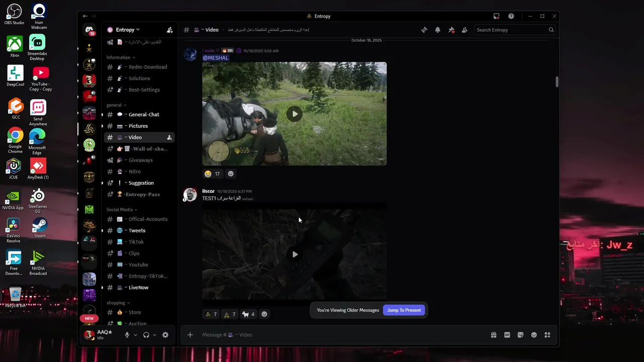The height and width of the screenshot is (362, 644).
Task: Open headphone output options arrow
Action: [154, 335]
